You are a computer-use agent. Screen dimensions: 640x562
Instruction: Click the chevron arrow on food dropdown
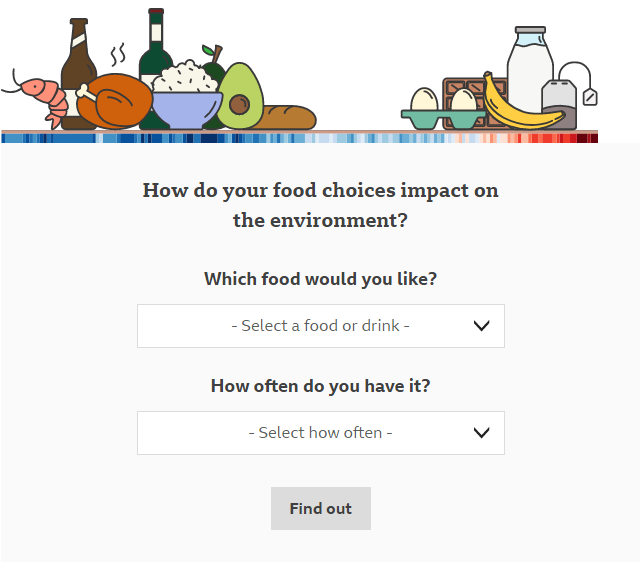[x=482, y=326]
